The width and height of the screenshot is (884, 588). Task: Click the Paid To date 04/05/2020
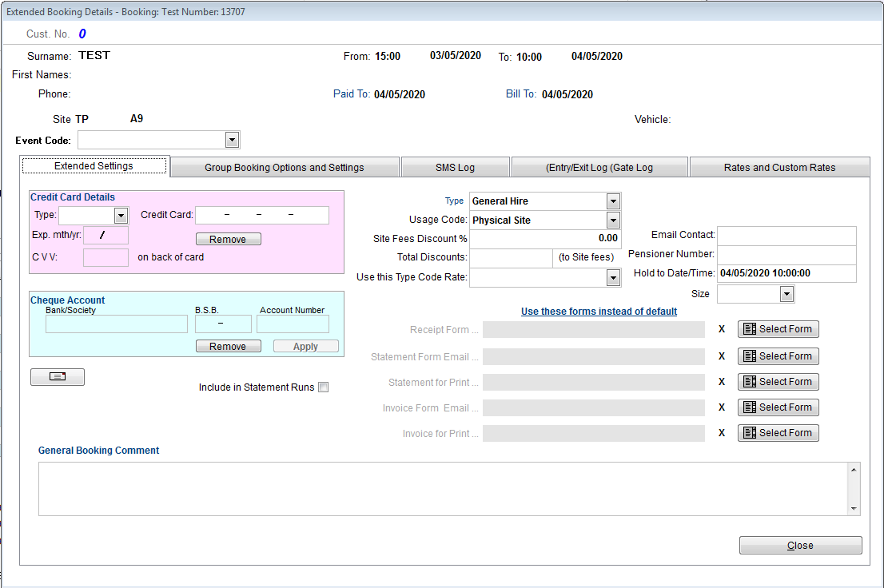pos(400,95)
